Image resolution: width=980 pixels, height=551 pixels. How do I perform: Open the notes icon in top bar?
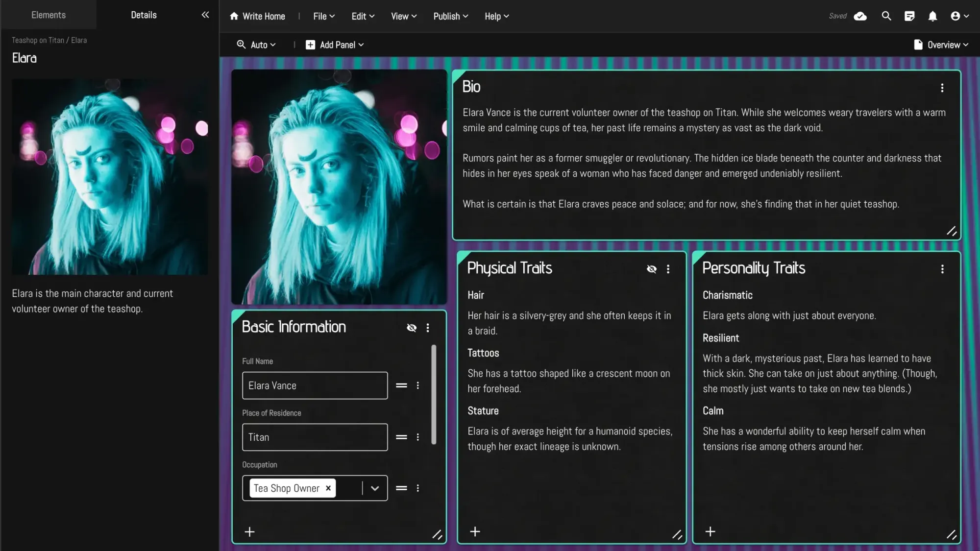point(909,16)
